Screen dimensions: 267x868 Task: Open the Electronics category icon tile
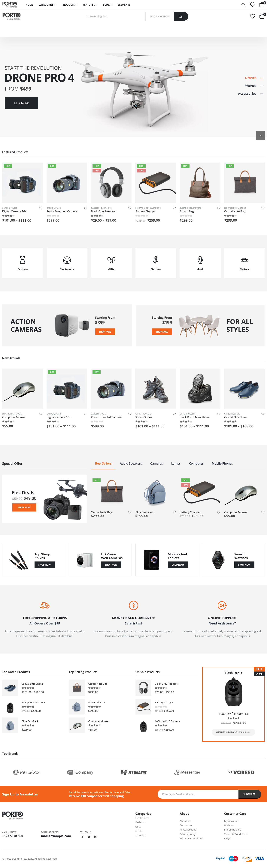67,263
